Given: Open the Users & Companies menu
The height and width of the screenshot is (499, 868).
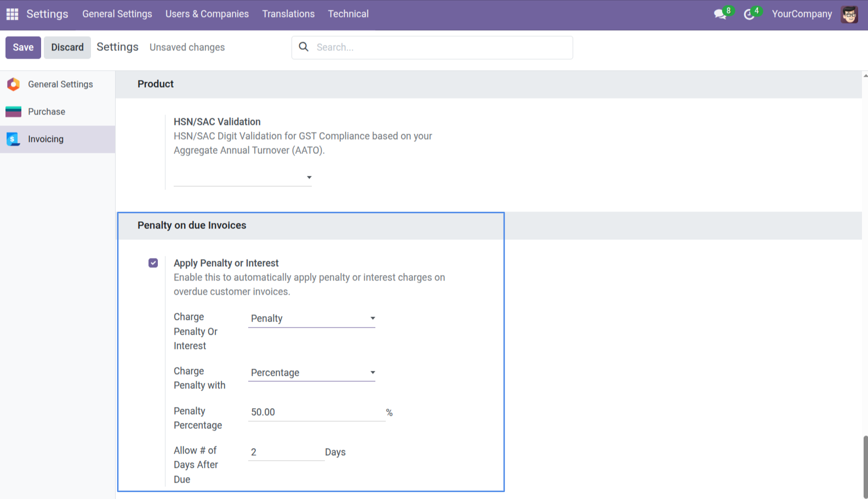Looking at the screenshot, I should [x=207, y=14].
